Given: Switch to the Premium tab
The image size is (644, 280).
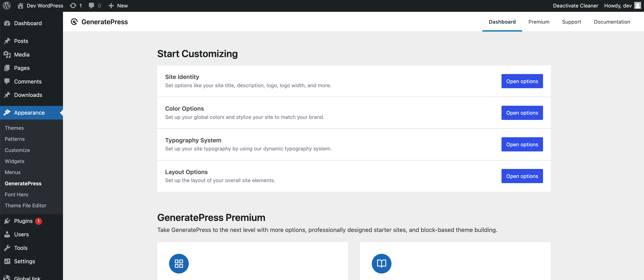Looking at the screenshot, I should 539,22.
